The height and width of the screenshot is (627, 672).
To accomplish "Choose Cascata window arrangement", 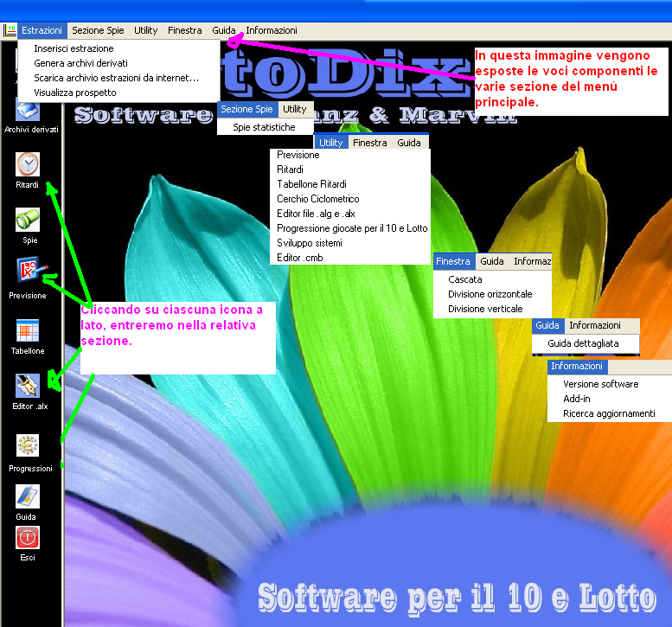I will click(465, 279).
